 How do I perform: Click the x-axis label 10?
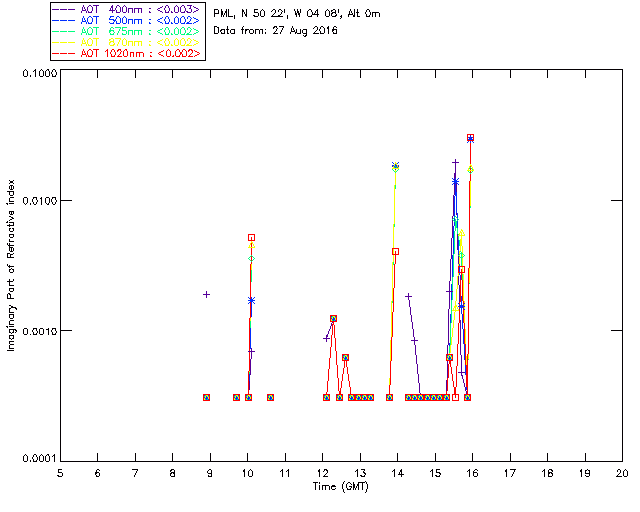tap(247, 473)
